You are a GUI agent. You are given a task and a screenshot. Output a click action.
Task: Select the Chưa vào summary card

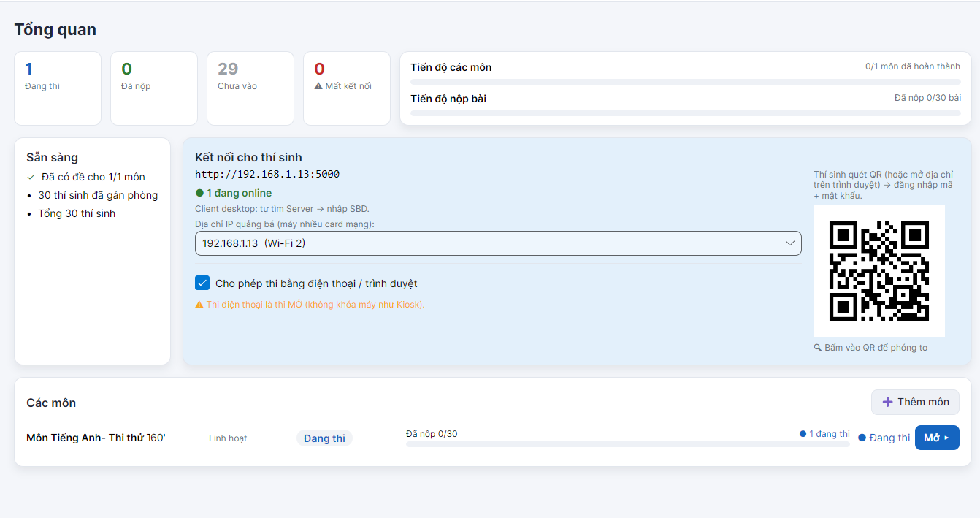click(x=250, y=88)
